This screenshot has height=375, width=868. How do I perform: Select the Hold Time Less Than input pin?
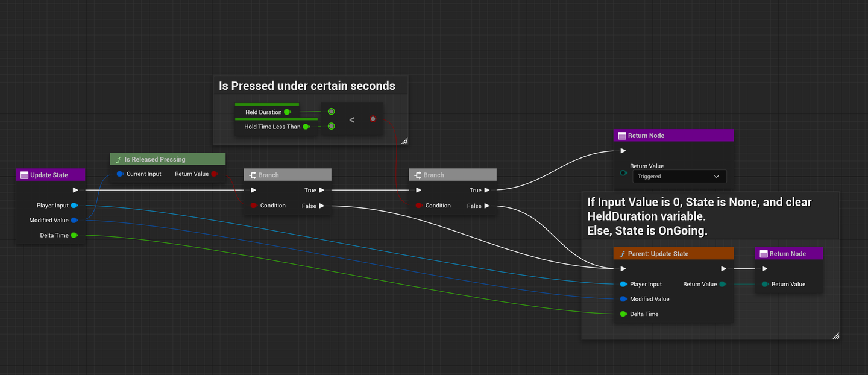pyautogui.click(x=307, y=127)
